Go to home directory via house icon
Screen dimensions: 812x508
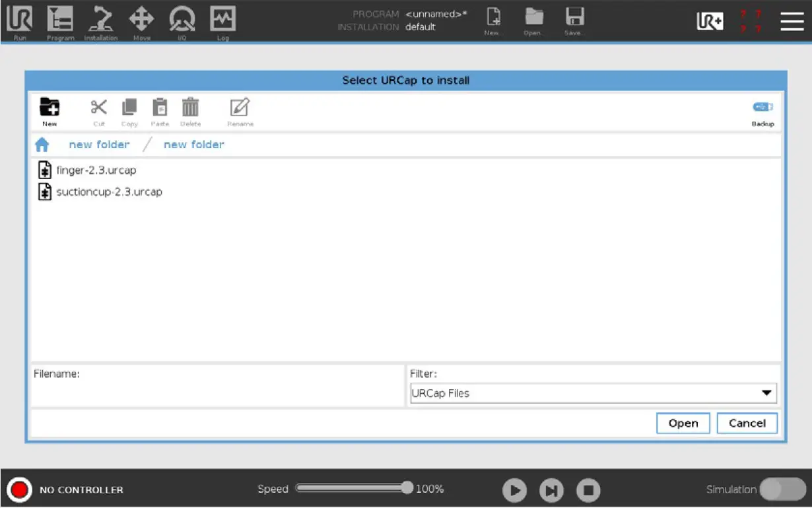coord(42,145)
